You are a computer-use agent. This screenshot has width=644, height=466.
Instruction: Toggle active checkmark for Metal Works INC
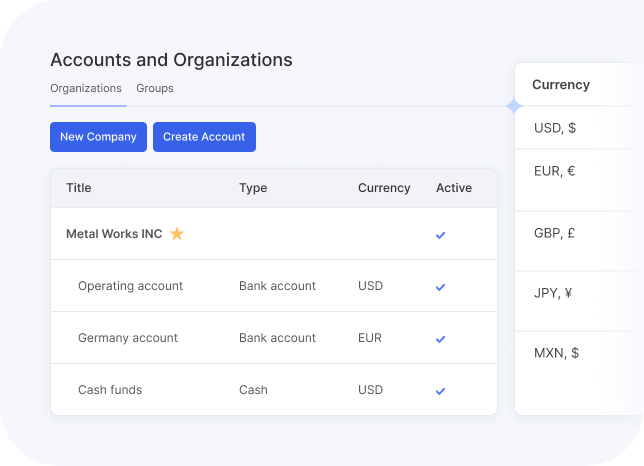click(440, 235)
